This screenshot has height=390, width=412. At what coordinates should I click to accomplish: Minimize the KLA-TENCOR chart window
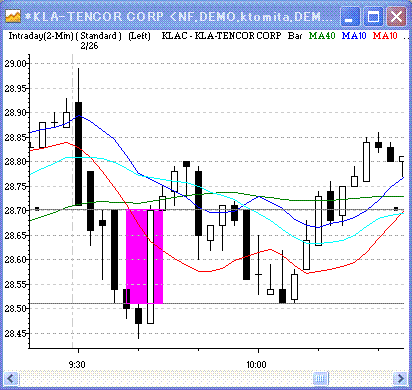pos(349,16)
